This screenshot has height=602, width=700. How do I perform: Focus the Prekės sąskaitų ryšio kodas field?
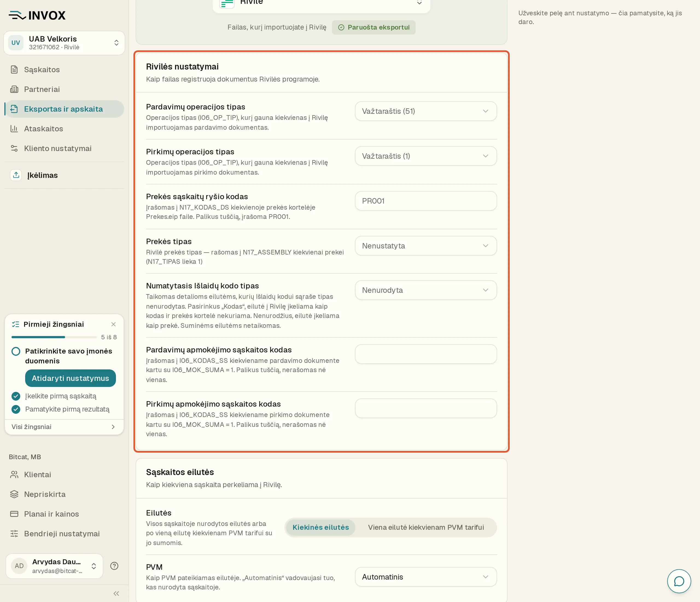click(426, 201)
